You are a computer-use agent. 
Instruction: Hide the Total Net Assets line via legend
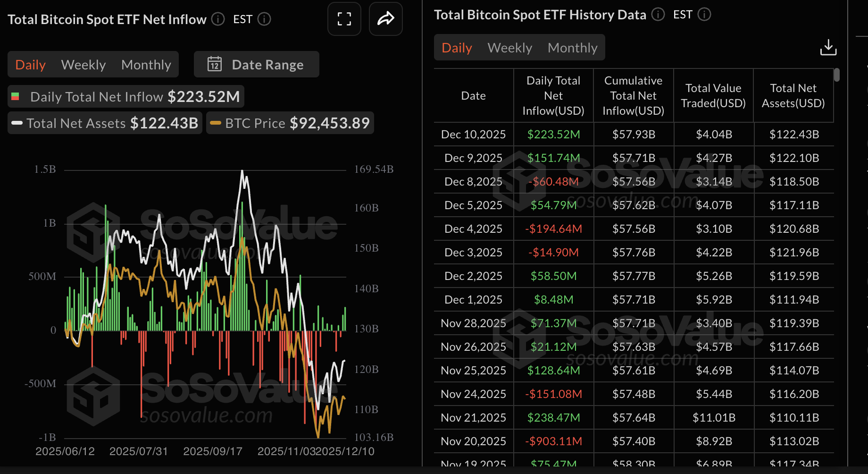pos(105,123)
